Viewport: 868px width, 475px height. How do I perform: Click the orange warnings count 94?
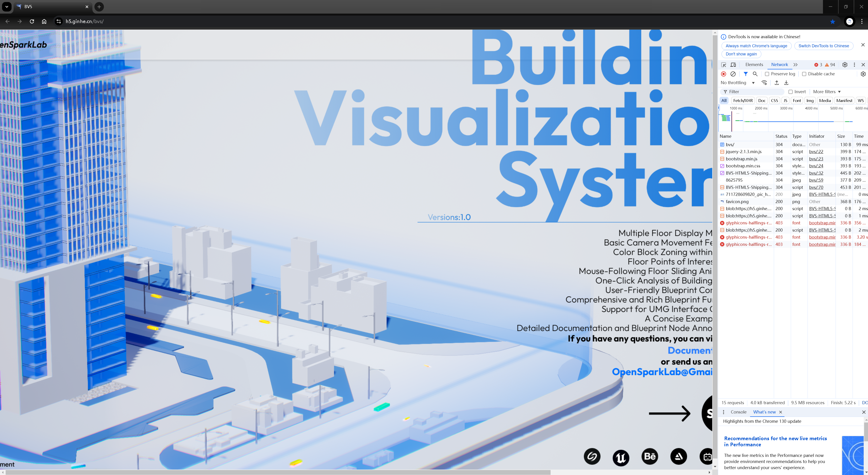coord(830,65)
